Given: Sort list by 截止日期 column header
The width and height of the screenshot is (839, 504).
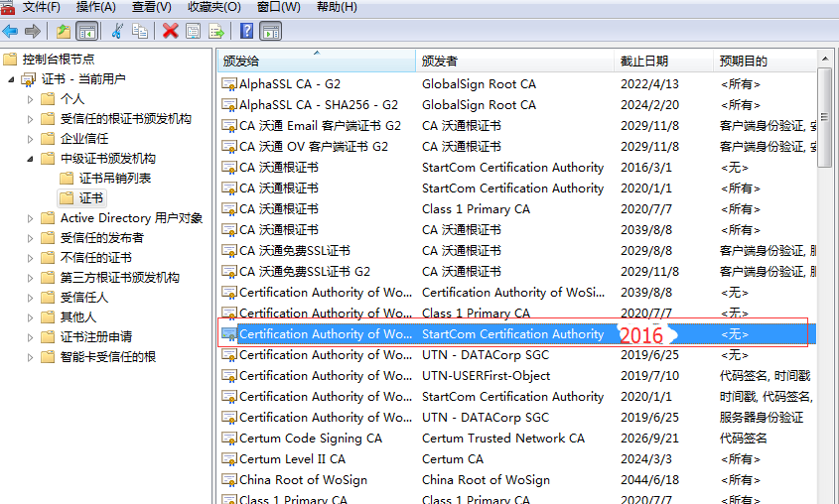Looking at the screenshot, I should pyautogui.click(x=643, y=62).
